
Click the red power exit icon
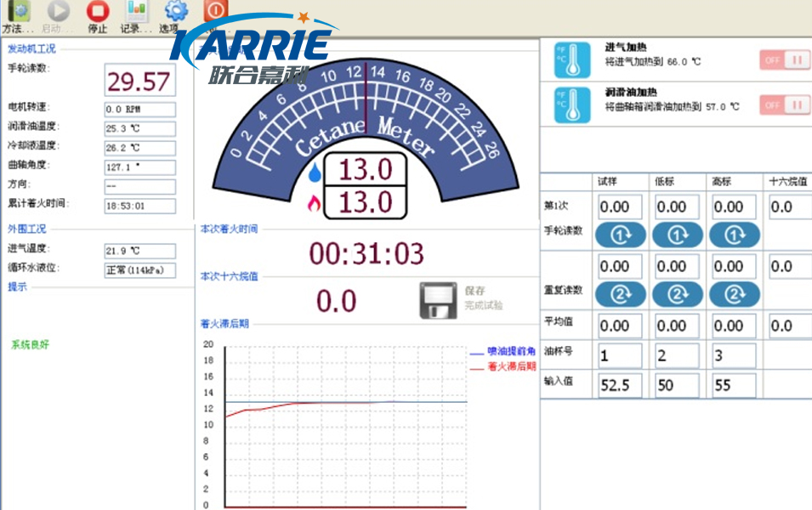pyautogui.click(x=216, y=10)
